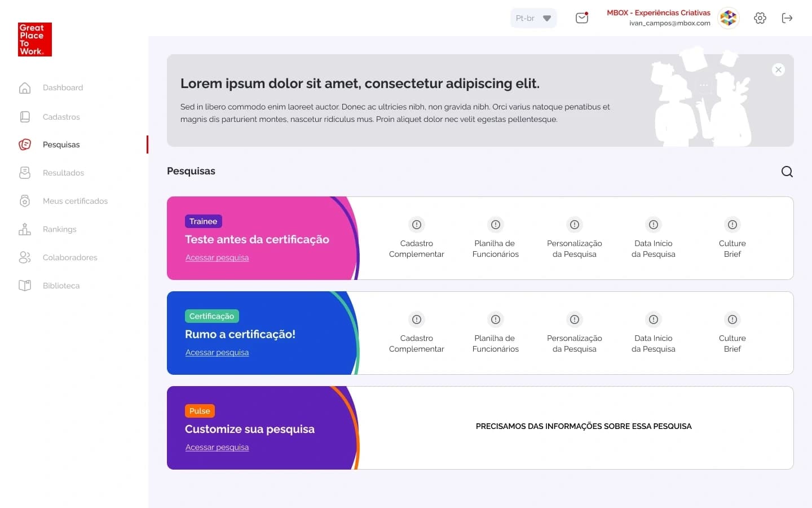The height and width of the screenshot is (508, 812).
Task: Click the Resultados icon in sidebar
Action: click(x=25, y=173)
